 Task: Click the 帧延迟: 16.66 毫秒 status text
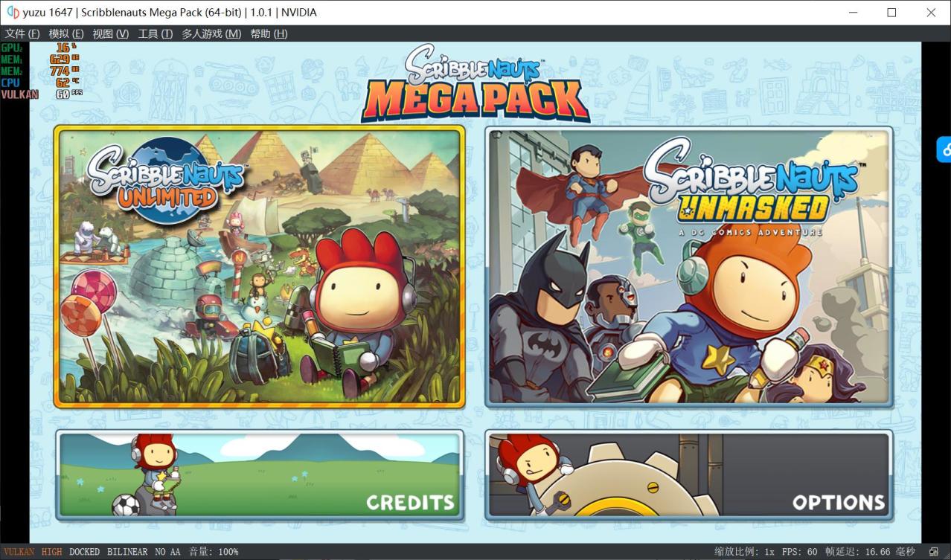click(869, 552)
